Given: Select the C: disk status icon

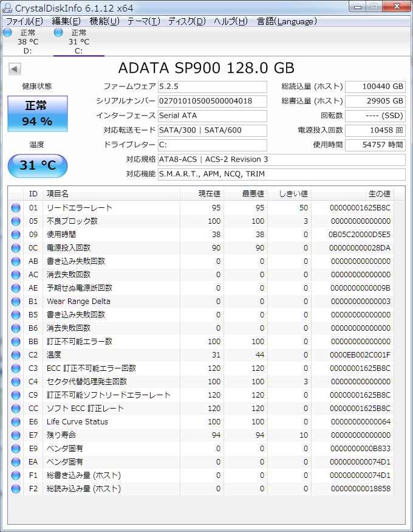Looking at the screenshot, I should point(58,33).
